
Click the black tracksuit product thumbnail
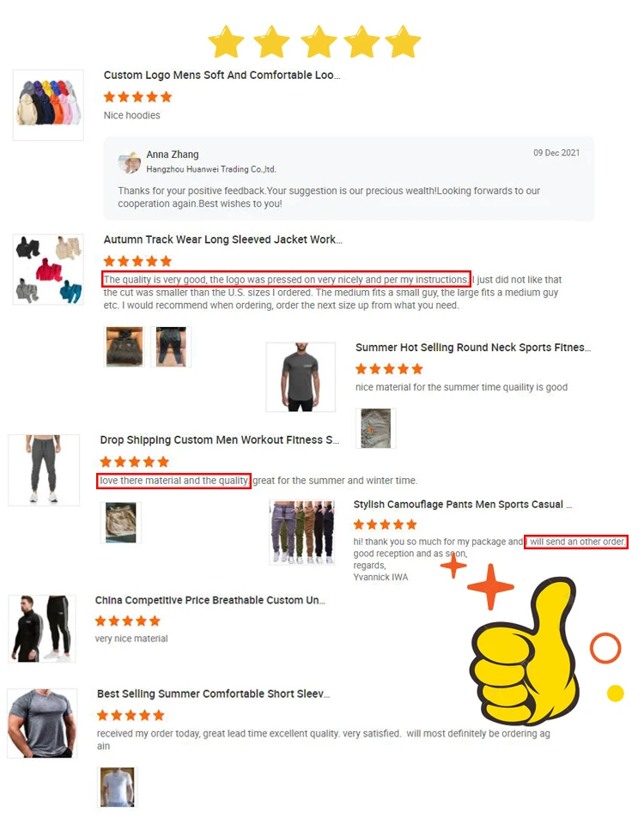(42, 628)
